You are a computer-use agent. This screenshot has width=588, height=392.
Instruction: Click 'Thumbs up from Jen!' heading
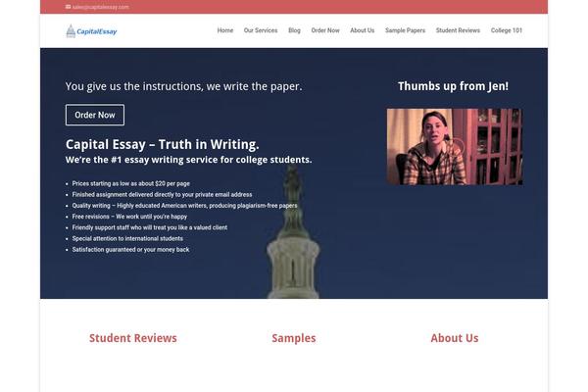pos(453,86)
